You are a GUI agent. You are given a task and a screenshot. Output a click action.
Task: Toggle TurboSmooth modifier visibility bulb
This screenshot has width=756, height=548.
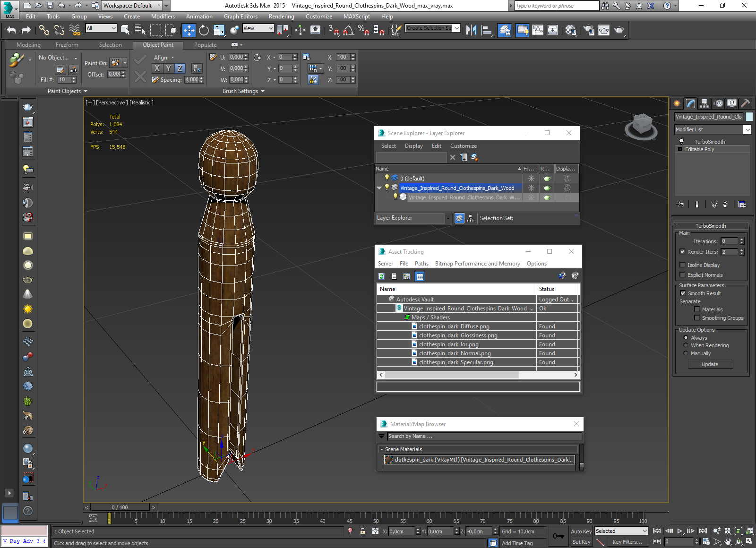681,142
